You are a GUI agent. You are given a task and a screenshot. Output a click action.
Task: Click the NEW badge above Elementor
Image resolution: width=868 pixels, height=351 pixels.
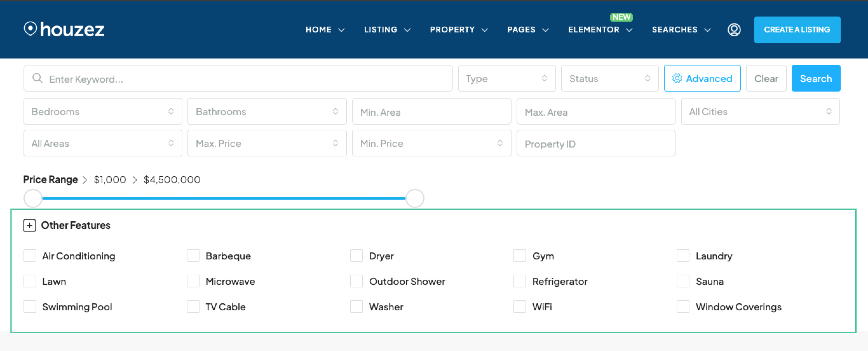tap(621, 17)
